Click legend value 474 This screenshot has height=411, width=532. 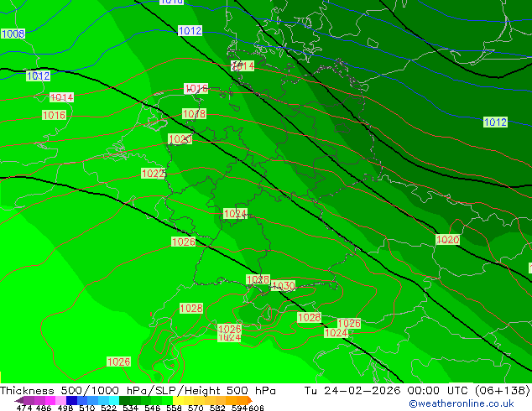[24, 408]
